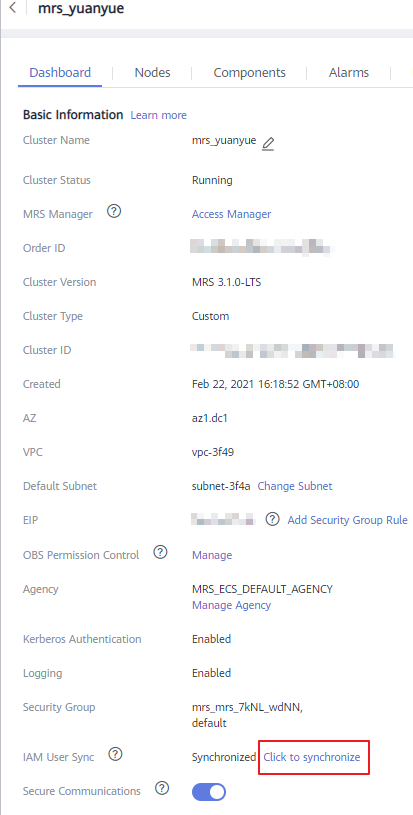Click the Click to synchronize link
Viewport: 413px width, 815px height.
tap(312, 757)
